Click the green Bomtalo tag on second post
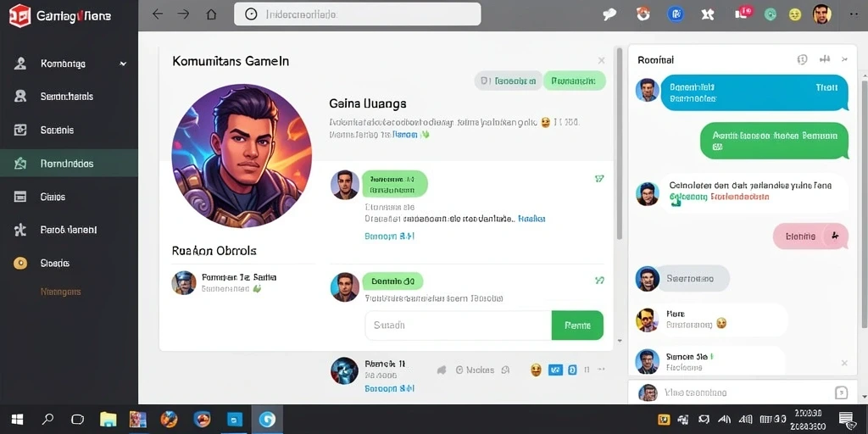 [x=392, y=281]
